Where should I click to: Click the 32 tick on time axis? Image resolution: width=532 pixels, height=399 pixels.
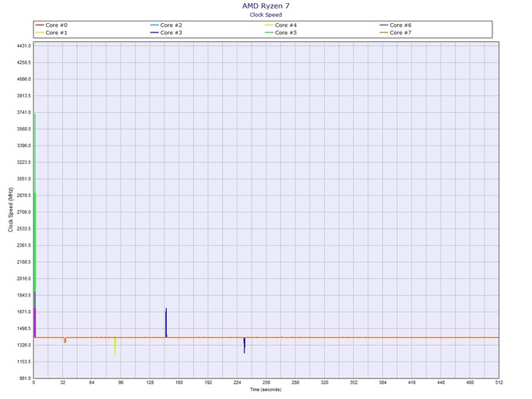tap(63, 382)
